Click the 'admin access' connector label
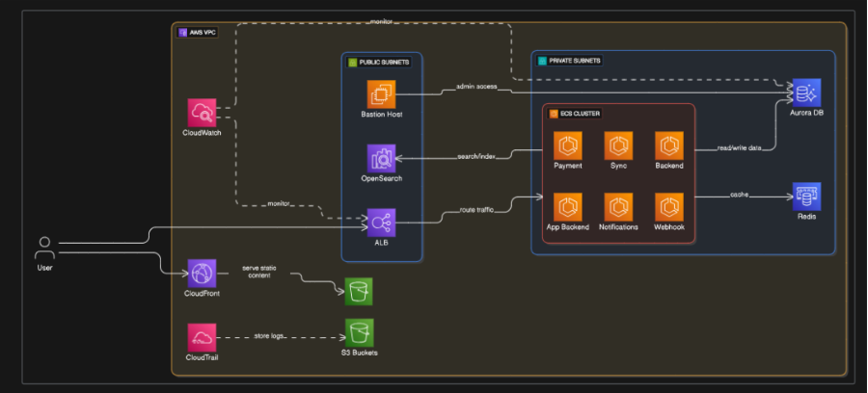Screen dimensions: 868x393 click(476, 87)
